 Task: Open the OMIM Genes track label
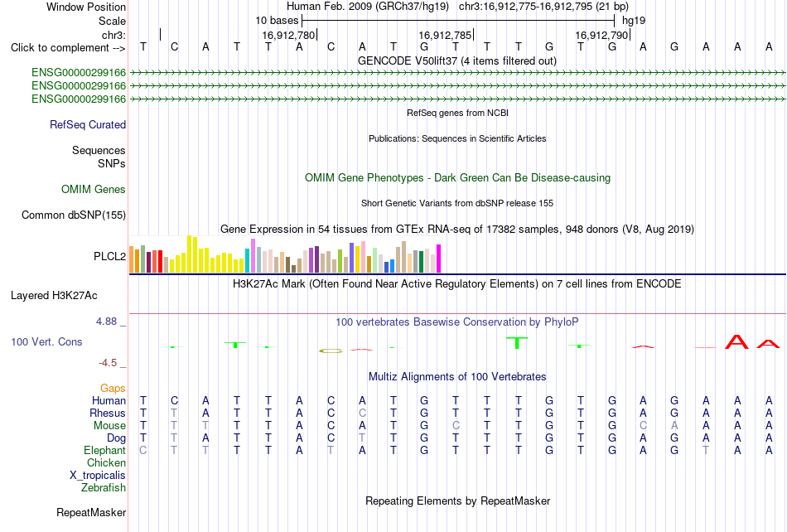(94, 189)
